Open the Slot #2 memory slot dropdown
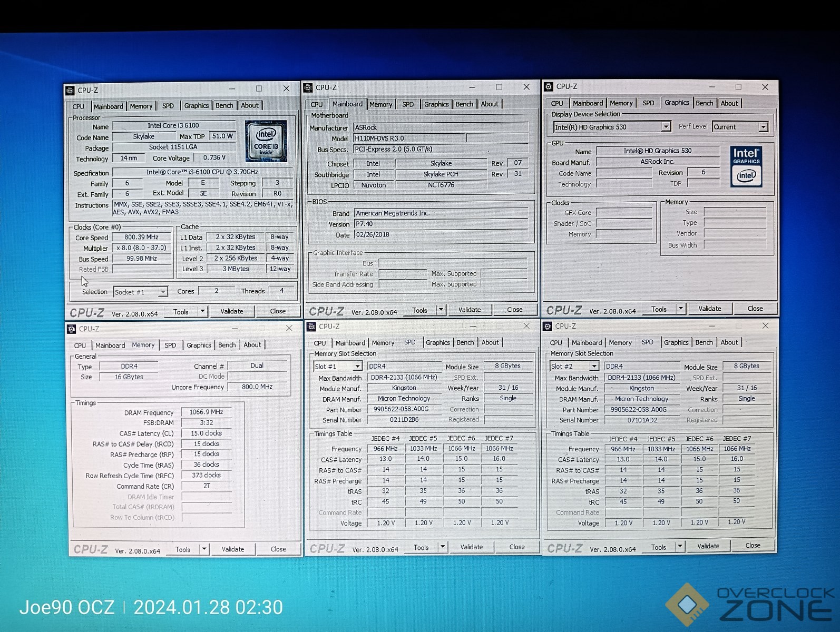The image size is (840, 632). (594, 366)
